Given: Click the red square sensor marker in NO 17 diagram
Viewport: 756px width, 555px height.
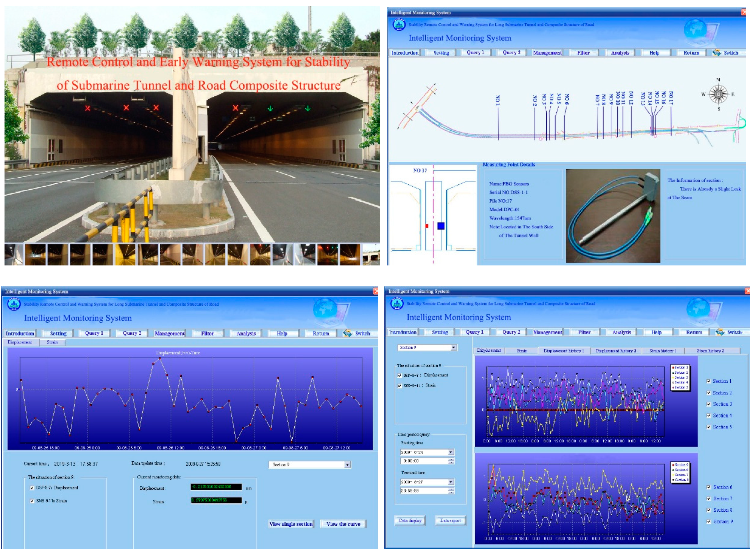Looking at the screenshot, I should click(x=427, y=226).
